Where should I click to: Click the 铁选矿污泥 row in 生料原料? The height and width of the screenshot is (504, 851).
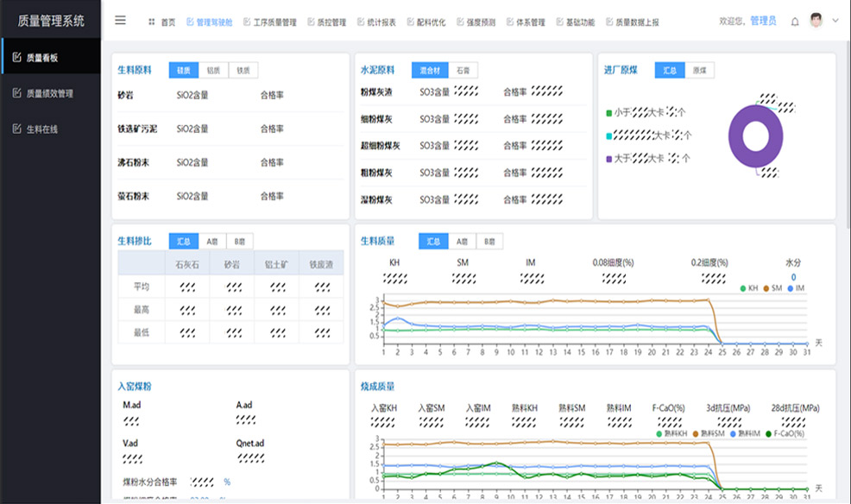click(138, 129)
